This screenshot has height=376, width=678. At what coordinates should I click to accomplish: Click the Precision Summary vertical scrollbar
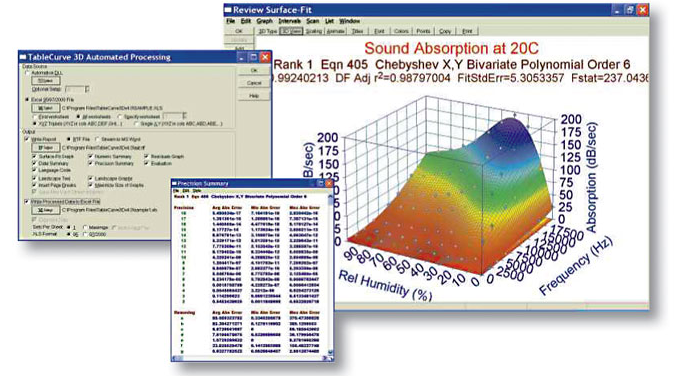[x=331, y=271]
